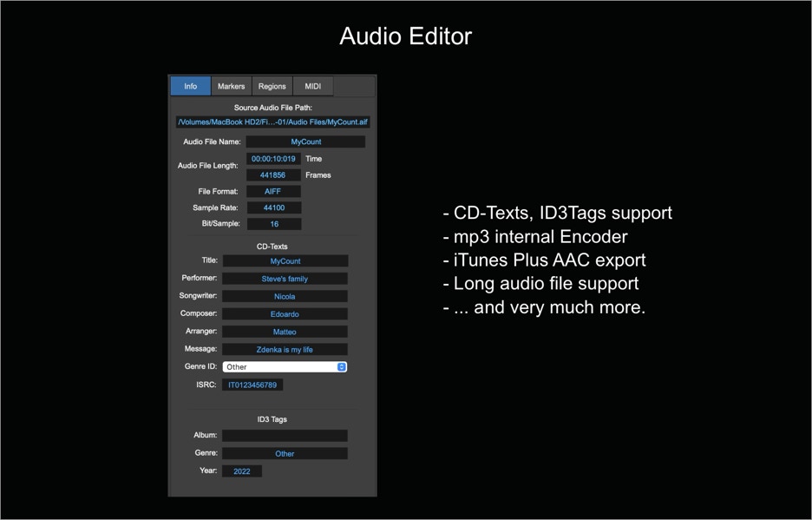Image resolution: width=812 pixels, height=520 pixels.
Task: Click the Composer field
Action: click(x=285, y=314)
